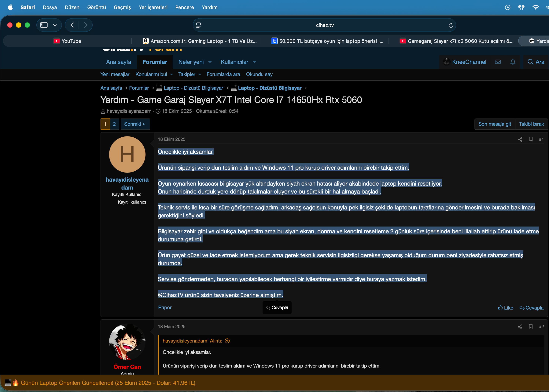This screenshot has width=549, height=392.
Task: Share post #1 using share icon
Action: (x=520, y=139)
